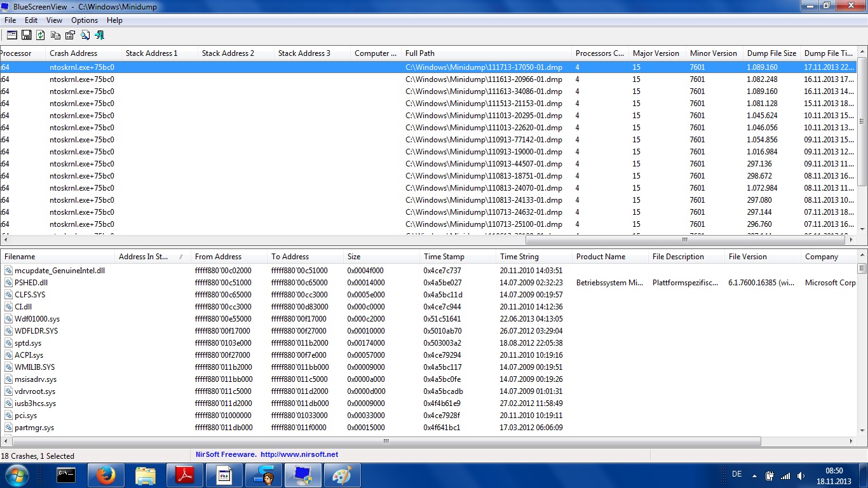Open the taskbar app with cartoon face icon
The width and height of the screenshot is (868, 488).
(263, 475)
